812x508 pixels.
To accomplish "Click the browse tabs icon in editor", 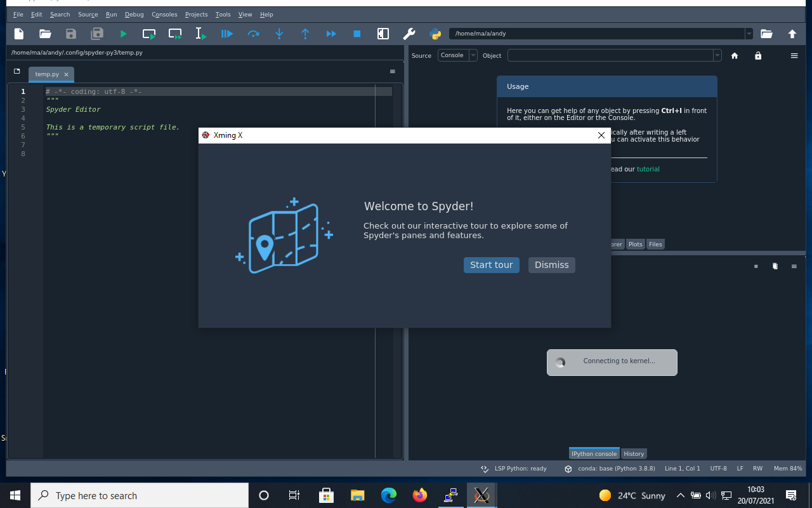I will tap(17, 72).
